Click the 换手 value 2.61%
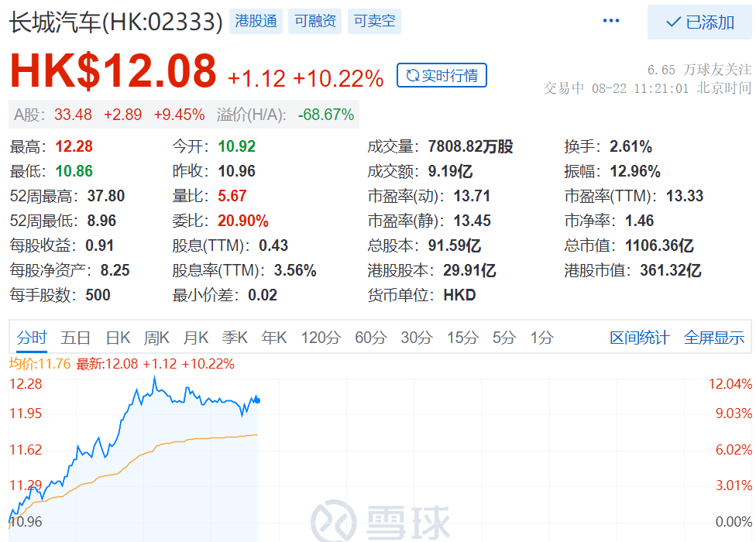The image size is (756, 542). [631, 146]
